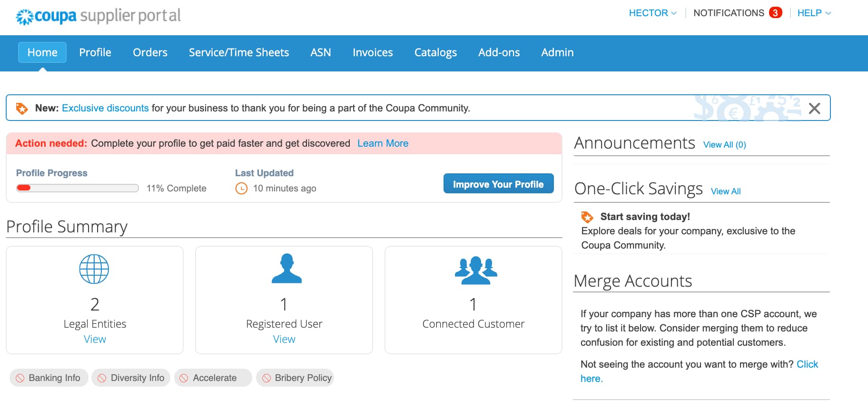Click the Last Updated clock icon

[x=242, y=189]
